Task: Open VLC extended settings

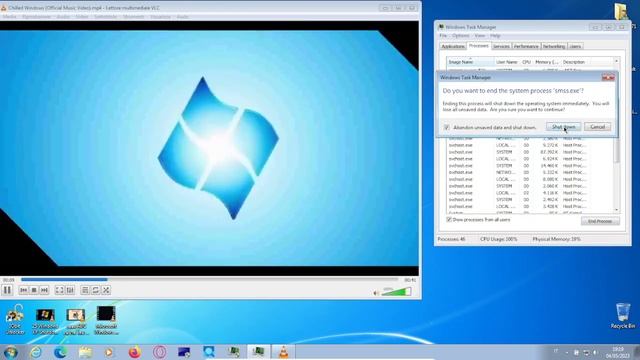Action: pyautogui.click(x=70, y=290)
